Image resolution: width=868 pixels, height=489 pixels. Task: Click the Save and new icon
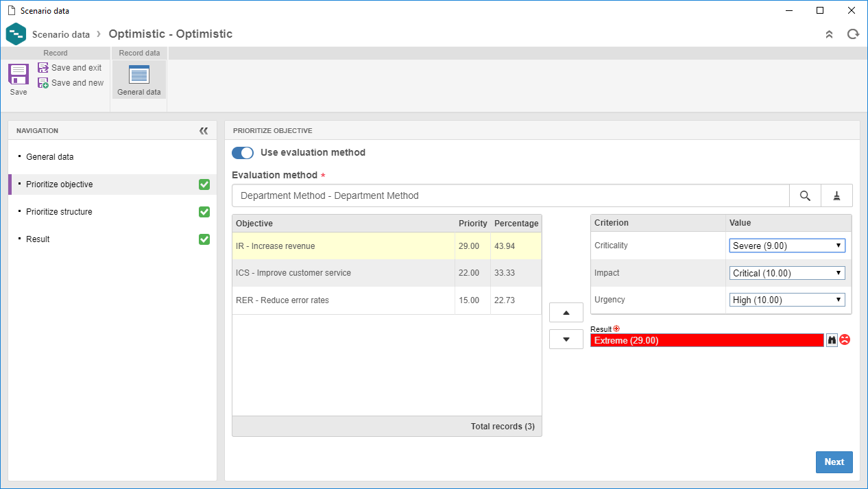tap(43, 83)
